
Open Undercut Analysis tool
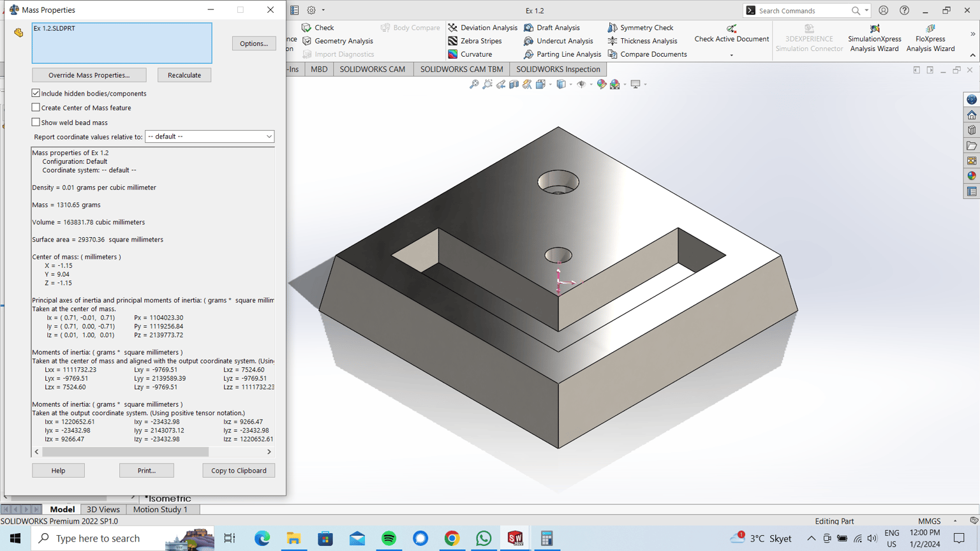pyautogui.click(x=558, y=41)
